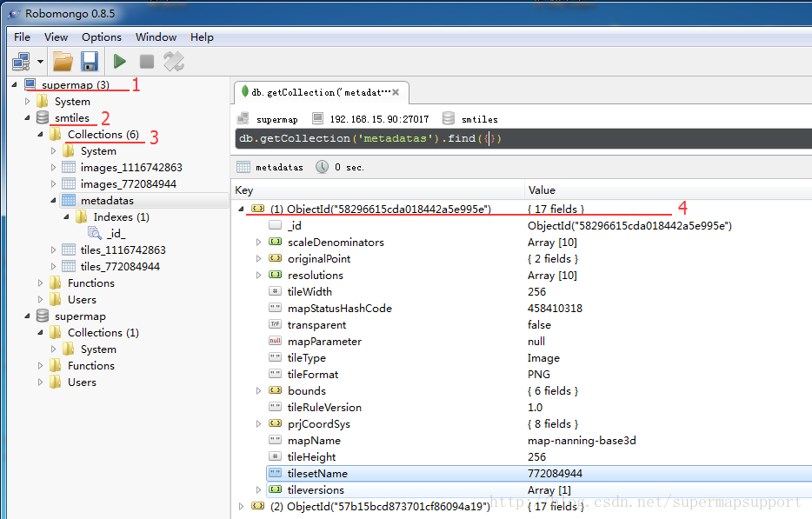Collapse the metadatas collection node
Screen dimensions: 812x519
pos(53,201)
